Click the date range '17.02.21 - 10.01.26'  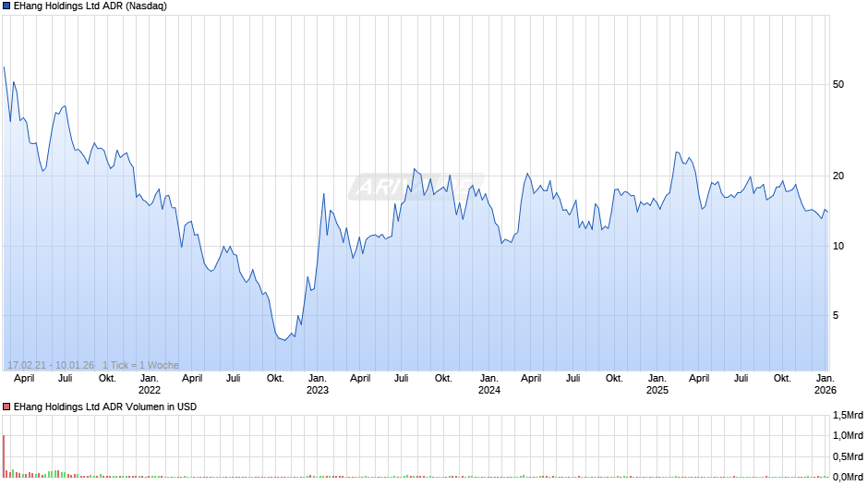tap(51, 365)
